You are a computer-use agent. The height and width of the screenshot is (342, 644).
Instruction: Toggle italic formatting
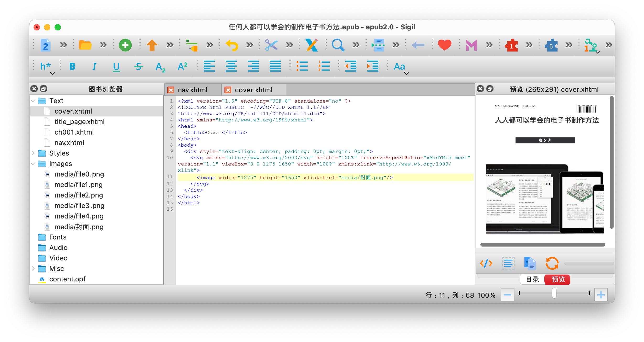(94, 67)
